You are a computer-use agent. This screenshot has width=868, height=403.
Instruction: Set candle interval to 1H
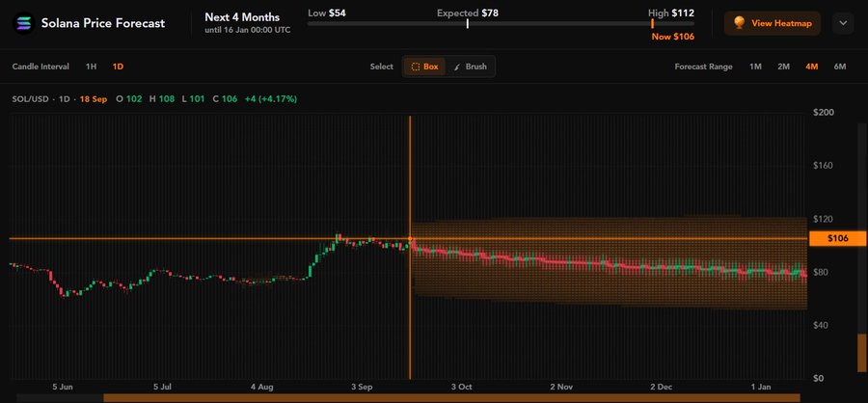pyautogui.click(x=91, y=67)
